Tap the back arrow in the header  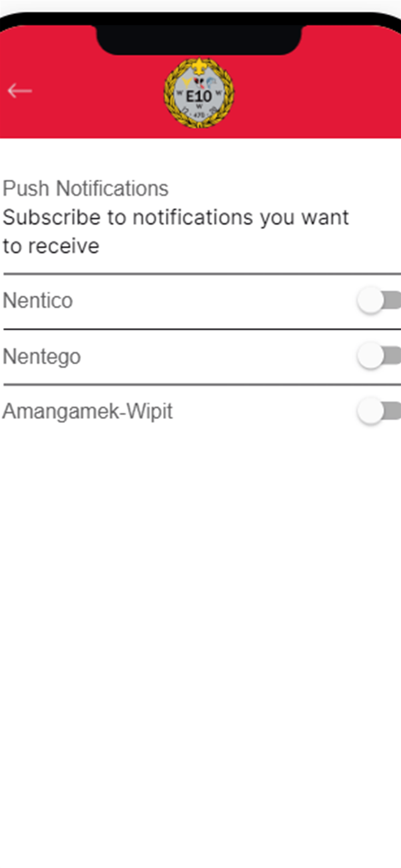pos(20,91)
